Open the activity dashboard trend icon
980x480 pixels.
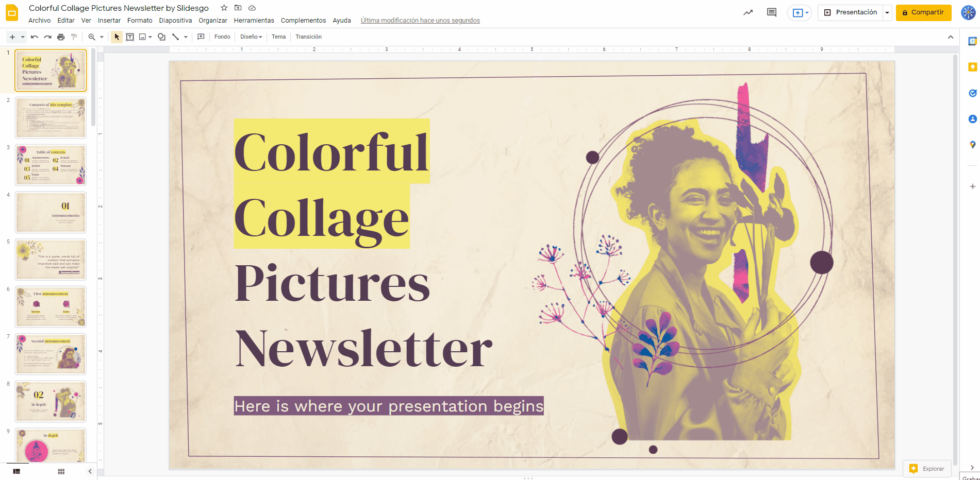click(x=748, y=12)
